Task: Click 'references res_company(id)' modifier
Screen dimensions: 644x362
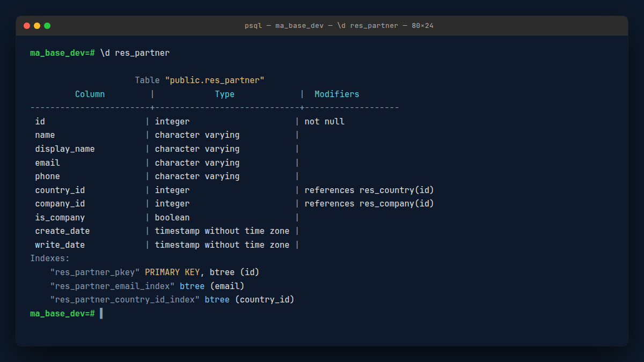Action: pos(369,204)
